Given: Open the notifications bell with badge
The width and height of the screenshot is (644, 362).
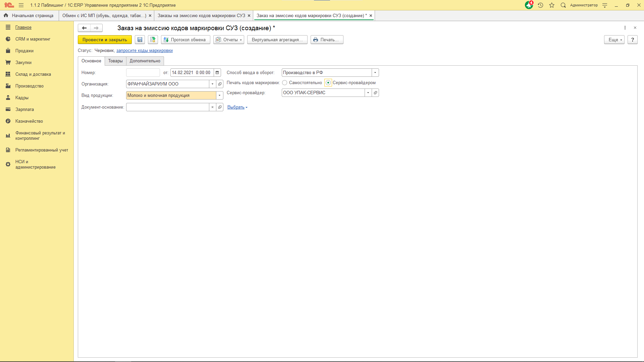Looking at the screenshot, I should [x=529, y=5].
